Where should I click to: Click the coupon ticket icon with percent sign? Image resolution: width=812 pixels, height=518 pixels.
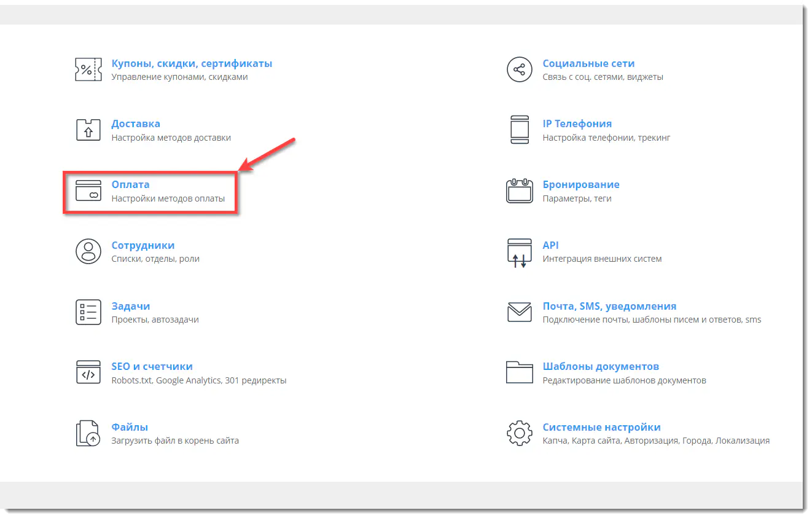88,69
